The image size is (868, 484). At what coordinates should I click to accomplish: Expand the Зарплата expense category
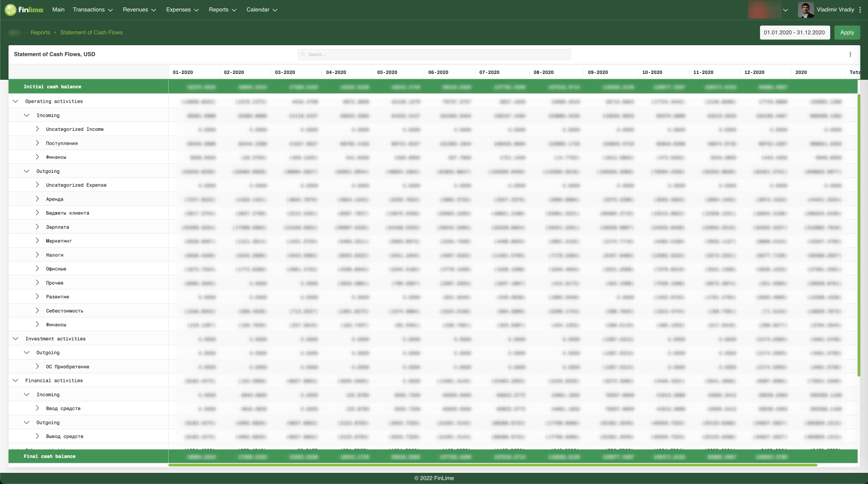(37, 227)
